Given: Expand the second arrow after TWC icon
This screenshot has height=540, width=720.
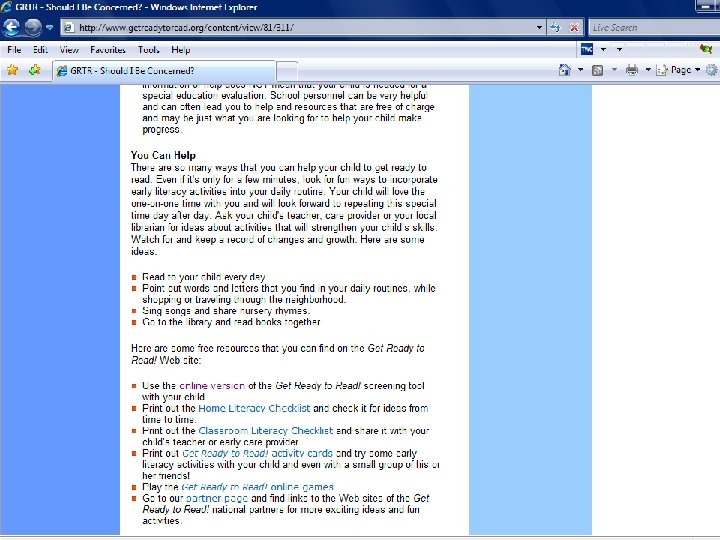Looking at the screenshot, I should tap(619, 49).
